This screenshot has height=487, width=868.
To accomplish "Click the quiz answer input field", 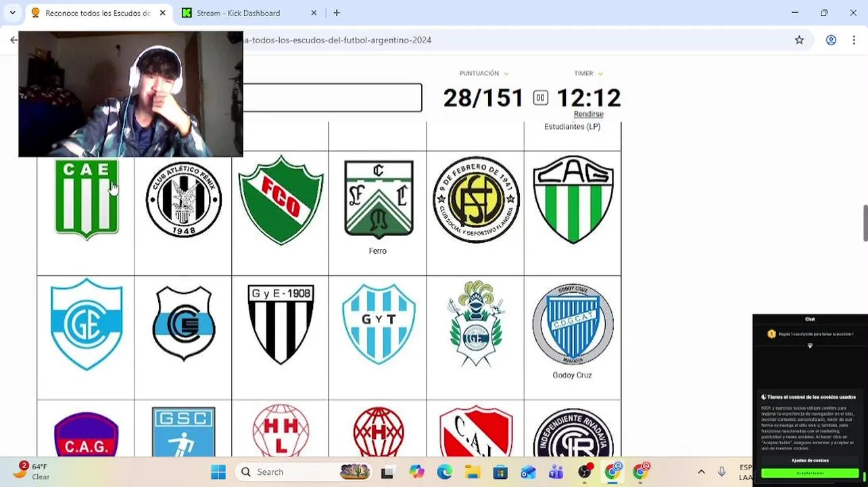I will (332, 98).
